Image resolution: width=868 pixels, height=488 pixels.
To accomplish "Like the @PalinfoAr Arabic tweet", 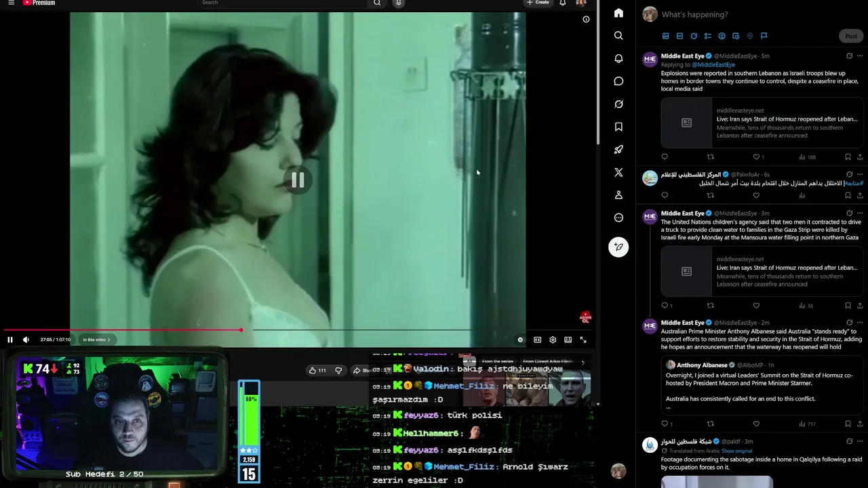I will click(x=756, y=195).
